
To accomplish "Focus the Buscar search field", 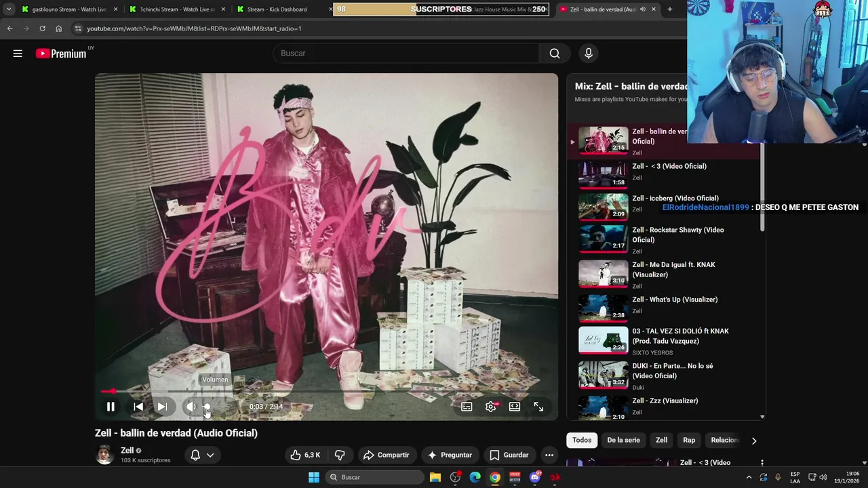I will pos(406,54).
